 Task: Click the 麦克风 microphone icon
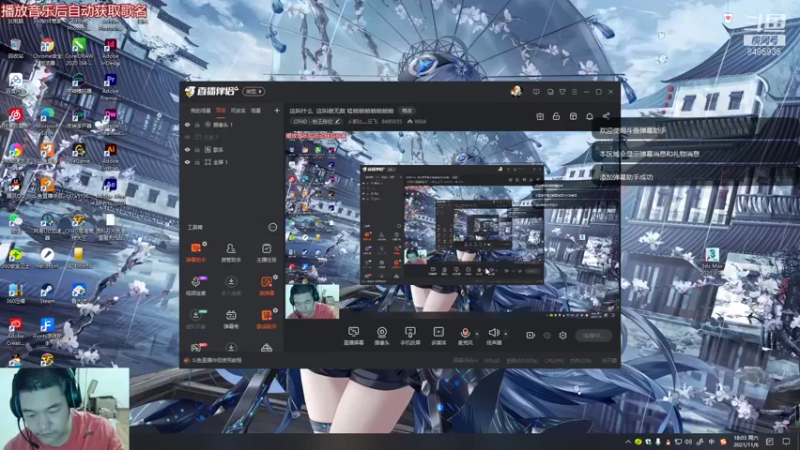tap(465, 333)
